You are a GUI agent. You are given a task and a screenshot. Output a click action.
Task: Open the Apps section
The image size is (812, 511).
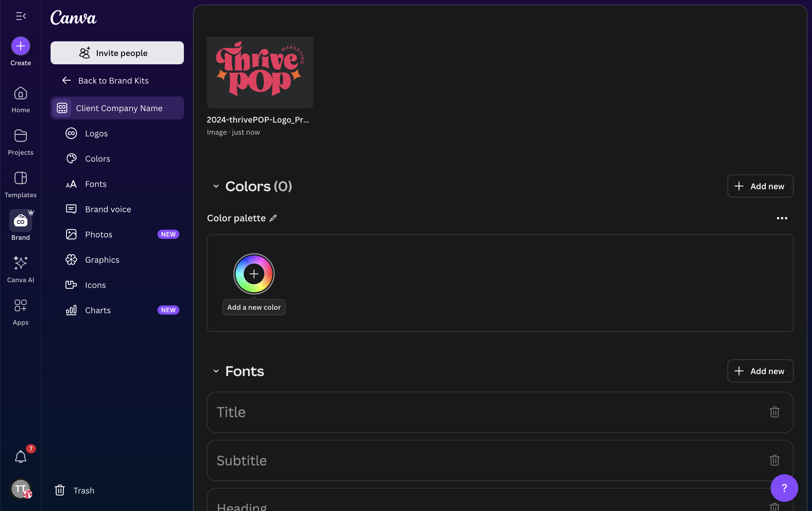21,312
